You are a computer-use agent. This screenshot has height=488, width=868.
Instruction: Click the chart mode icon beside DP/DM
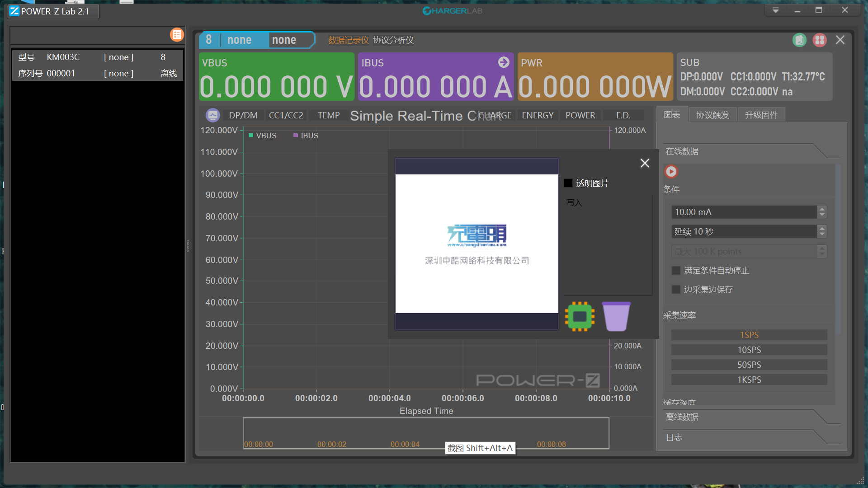pos(212,115)
